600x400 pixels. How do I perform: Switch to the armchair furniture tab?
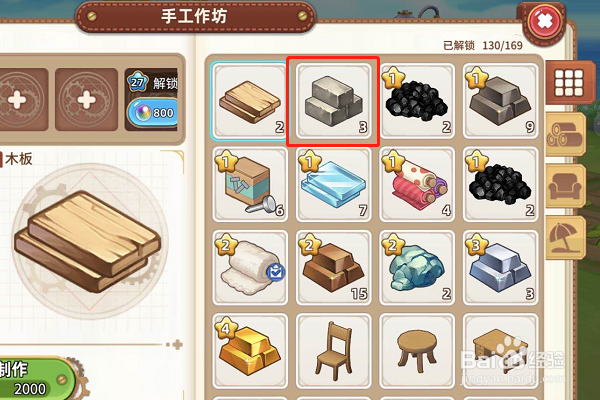[x=565, y=186]
